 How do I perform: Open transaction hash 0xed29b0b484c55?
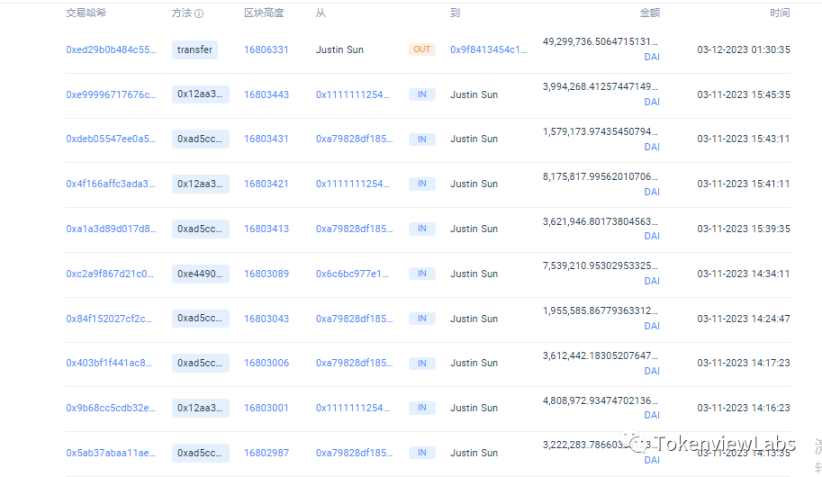click(x=111, y=49)
